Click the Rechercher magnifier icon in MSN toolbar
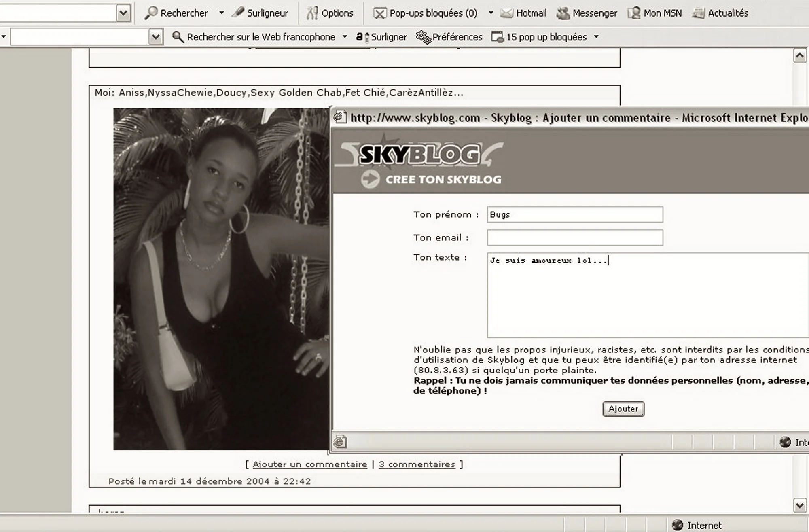 (151, 13)
